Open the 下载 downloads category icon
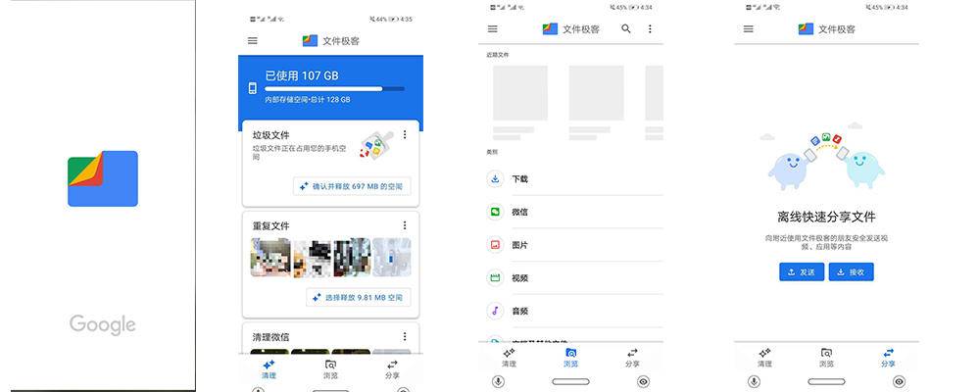This screenshot has height=392, width=980. tap(495, 178)
